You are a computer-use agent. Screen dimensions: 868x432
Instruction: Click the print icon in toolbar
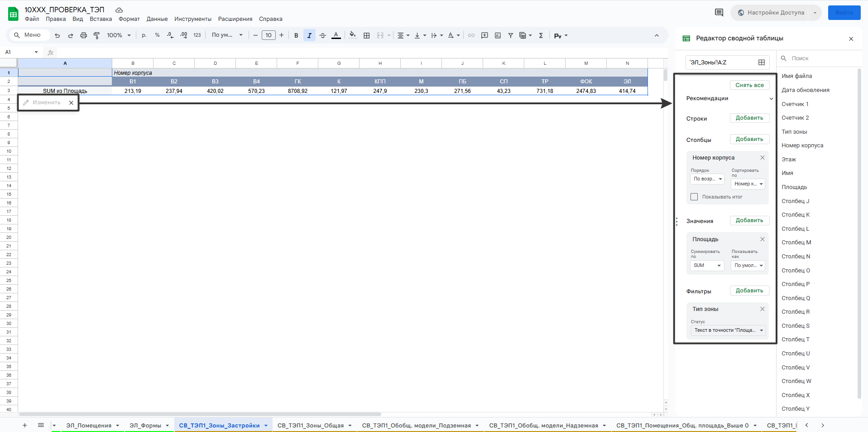click(x=83, y=35)
